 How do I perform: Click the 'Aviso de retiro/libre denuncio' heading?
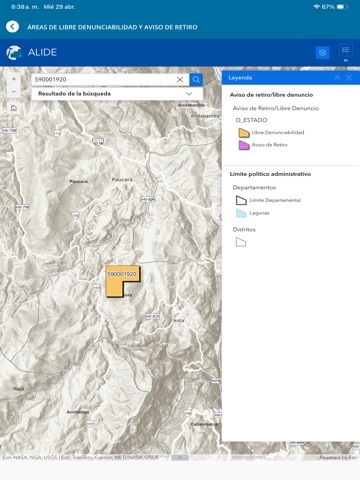pos(271,95)
